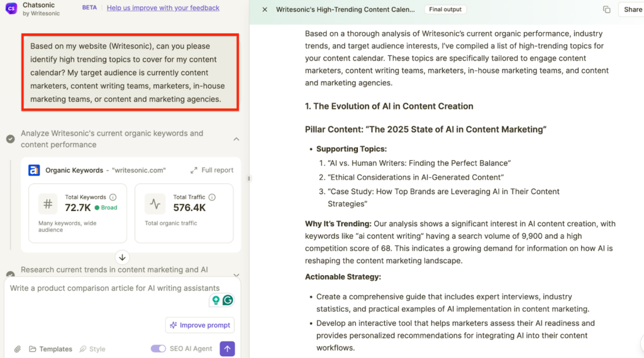Click the checkmark beside Analyze Writesonic step

(x=10, y=139)
